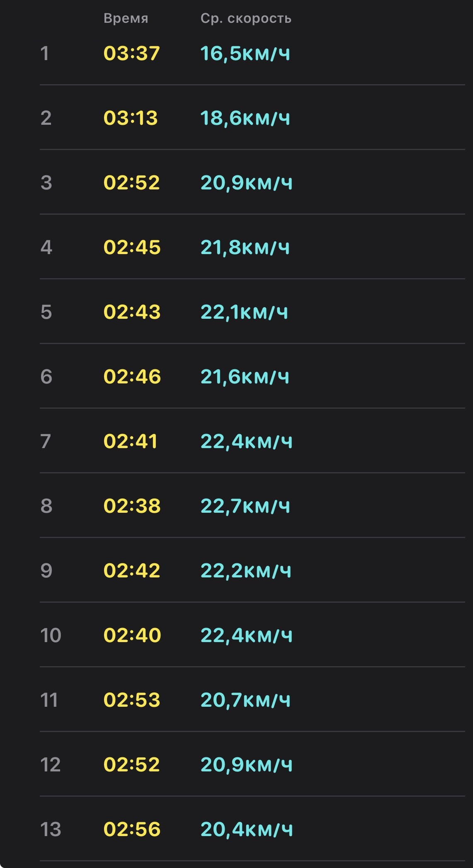Select the fastest split time 02:38
The height and width of the screenshot is (868, 473).
click(x=132, y=506)
